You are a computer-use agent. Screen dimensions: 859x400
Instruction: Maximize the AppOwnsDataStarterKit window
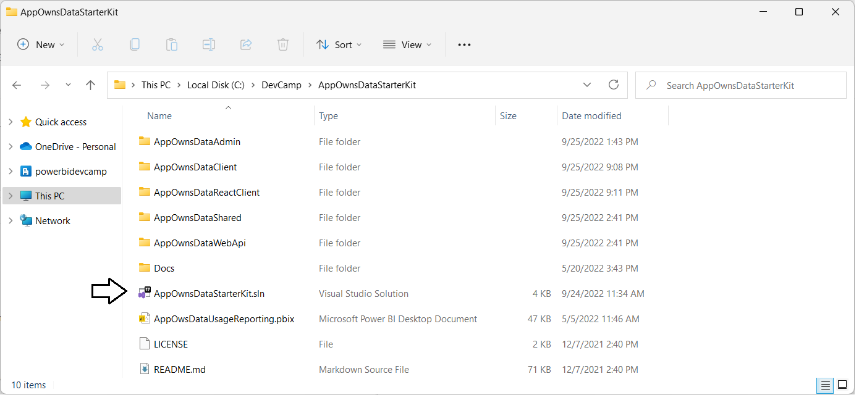pyautogui.click(x=799, y=12)
